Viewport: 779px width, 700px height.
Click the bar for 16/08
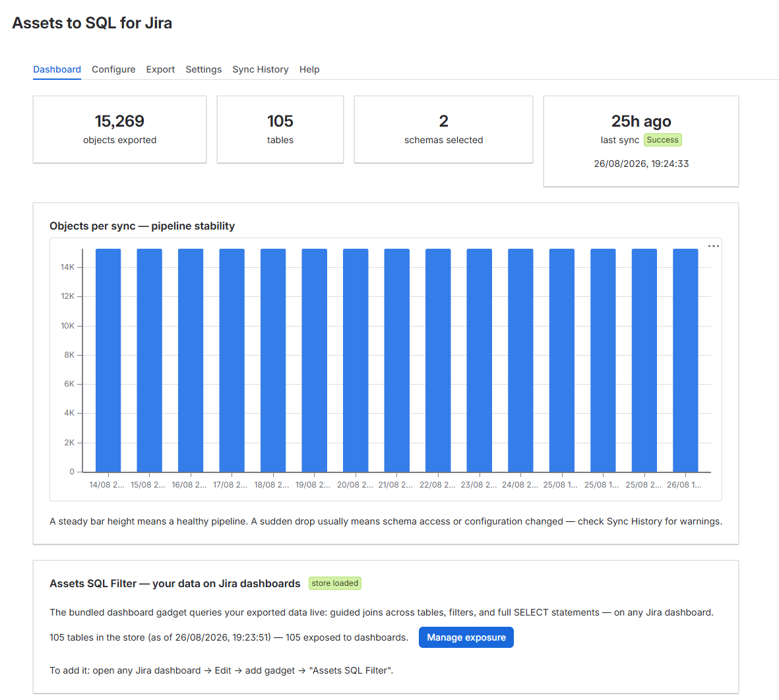pos(191,360)
